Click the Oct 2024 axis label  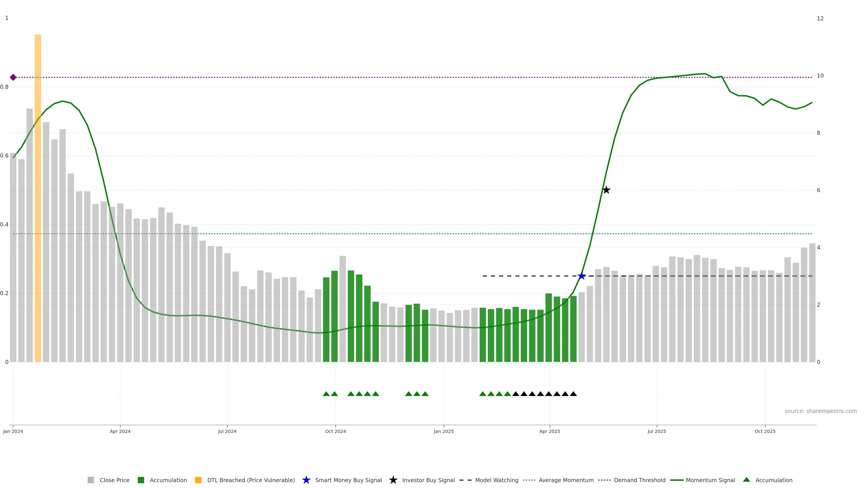point(335,431)
